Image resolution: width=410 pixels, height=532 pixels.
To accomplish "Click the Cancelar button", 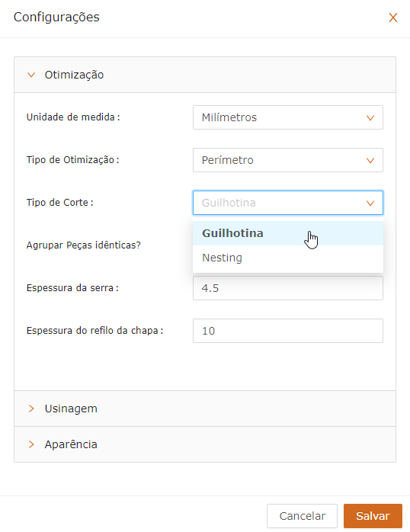I will (302, 516).
